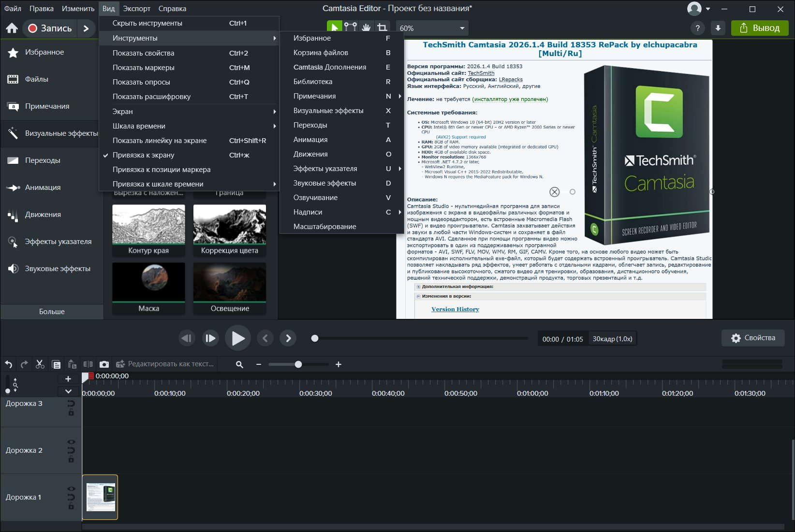Expand the 'Экран' submenu
Viewport: 795px width, 532px height.
click(189, 112)
